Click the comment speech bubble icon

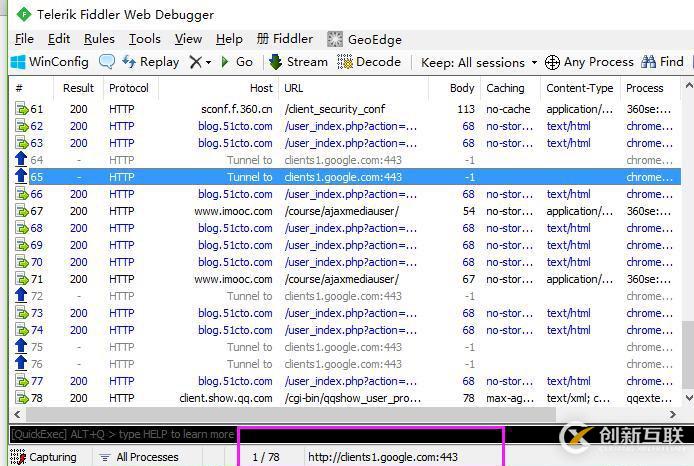(x=107, y=62)
